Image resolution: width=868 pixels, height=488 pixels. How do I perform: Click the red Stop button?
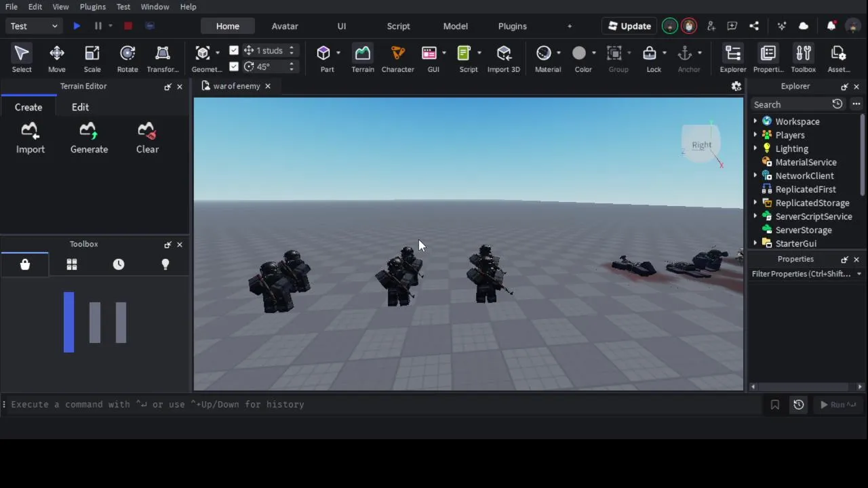(127, 26)
